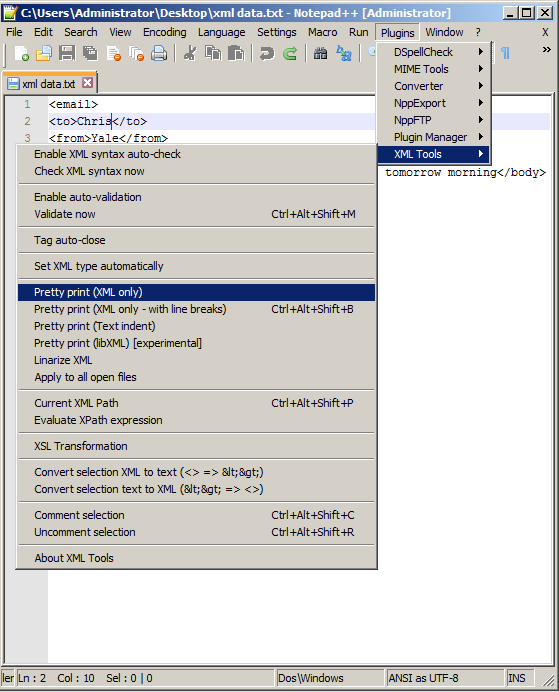Click the Plugins menu
Image resolution: width=559 pixels, height=692 pixels.
click(398, 33)
